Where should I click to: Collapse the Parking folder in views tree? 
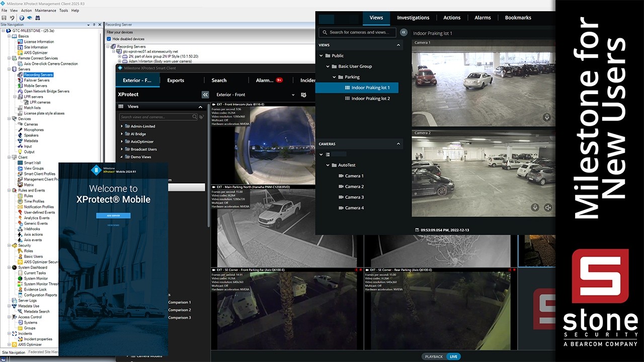(x=334, y=77)
